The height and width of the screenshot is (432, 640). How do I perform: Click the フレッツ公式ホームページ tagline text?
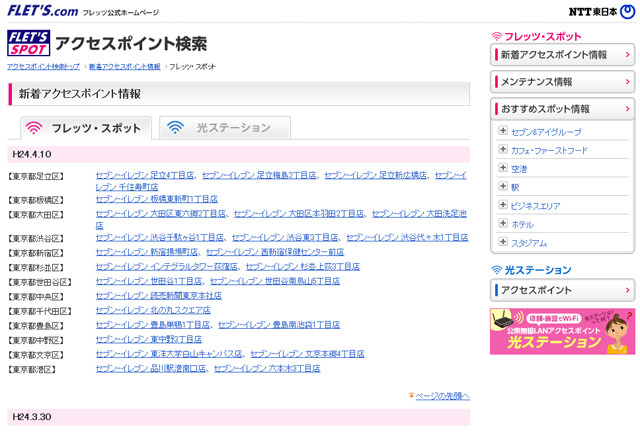(121, 13)
